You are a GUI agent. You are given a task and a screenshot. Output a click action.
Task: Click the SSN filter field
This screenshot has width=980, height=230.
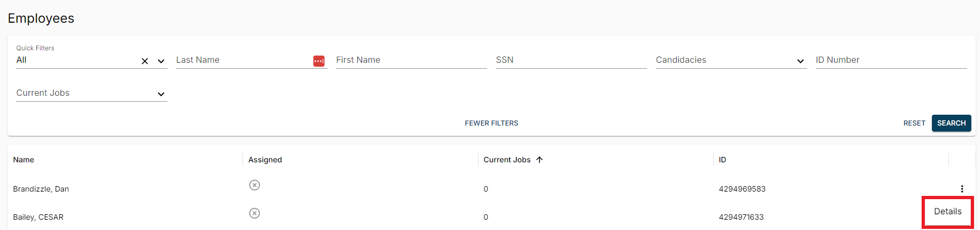(571, 60)
